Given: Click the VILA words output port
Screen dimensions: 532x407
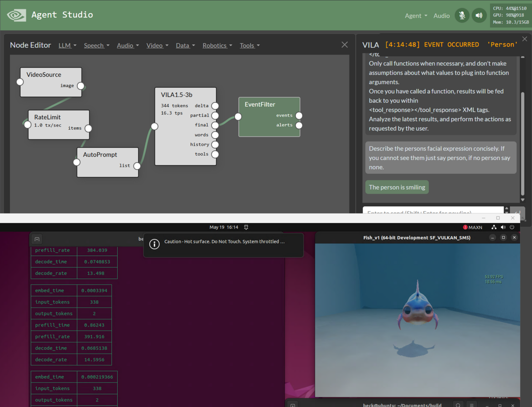Looking at the screenshot, I should click(215, 135).
